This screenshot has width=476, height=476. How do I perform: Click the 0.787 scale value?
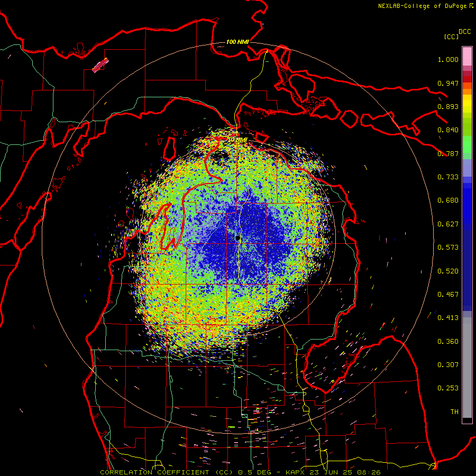(448, 153)
